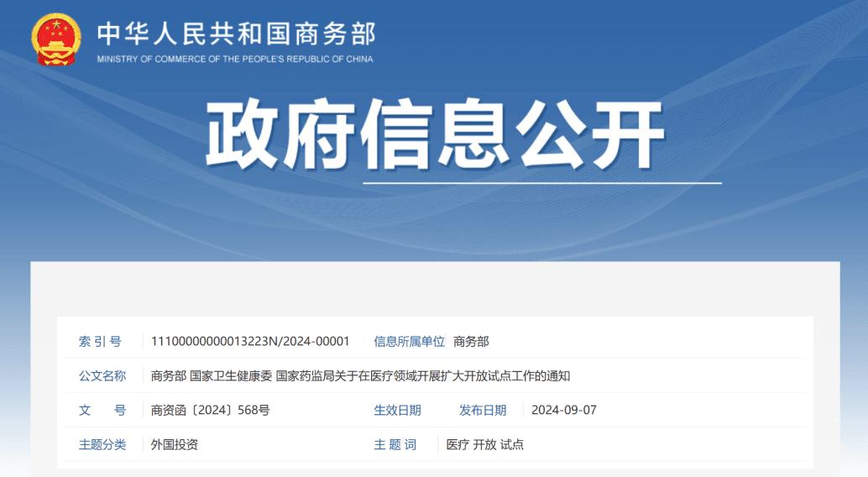Select the document title about 医疗领域扩大开放试点
Screen dimensions: 868x477
click(360, 376)
